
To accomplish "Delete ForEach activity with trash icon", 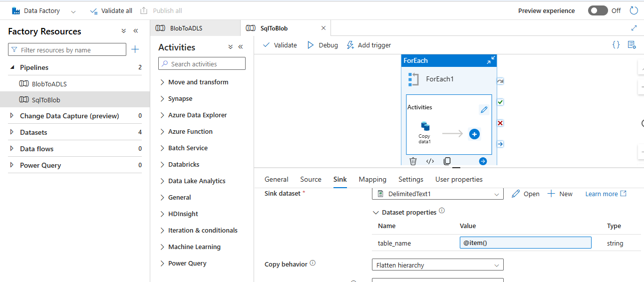I will (x=413, y=161).
